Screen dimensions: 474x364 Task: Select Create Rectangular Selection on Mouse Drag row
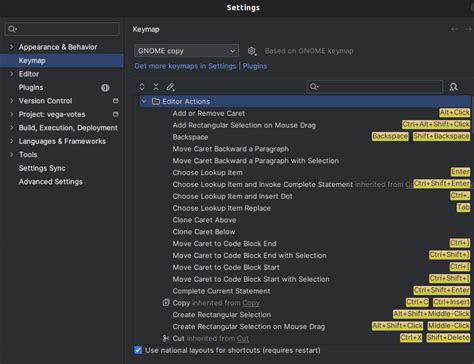click(249, 327)
